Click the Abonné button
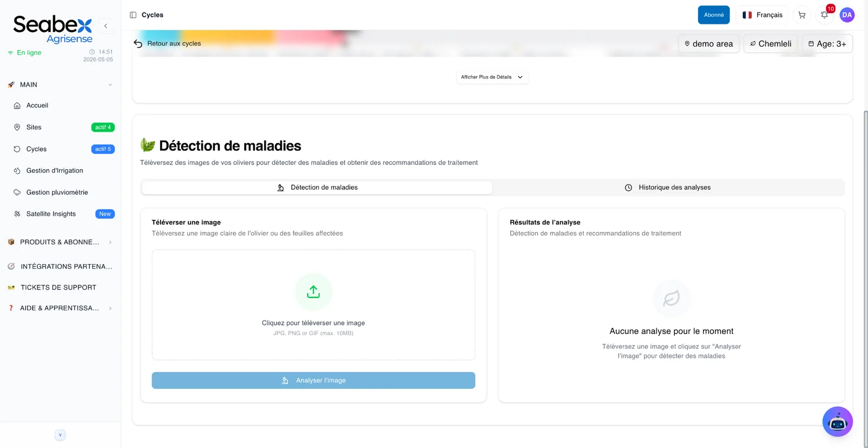This screenshot has height=448, width=868. 714,15
